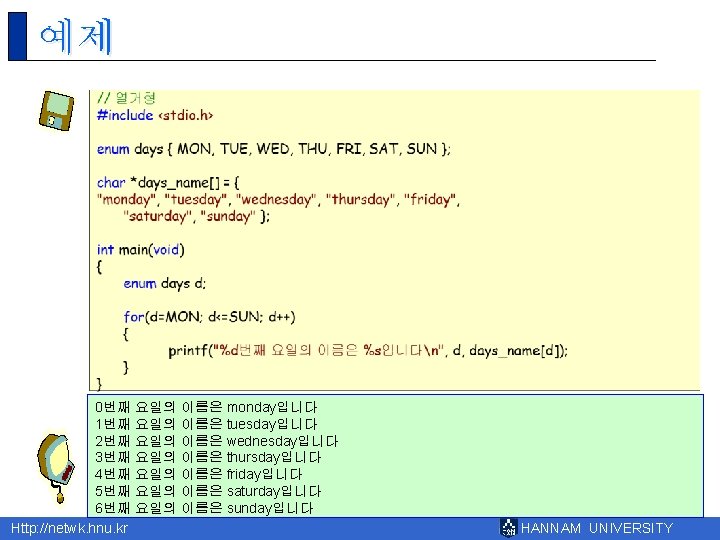The height and width of the screenshot is (540, 720).
Task: Click the slide title 예제
Action: (76, 36)
